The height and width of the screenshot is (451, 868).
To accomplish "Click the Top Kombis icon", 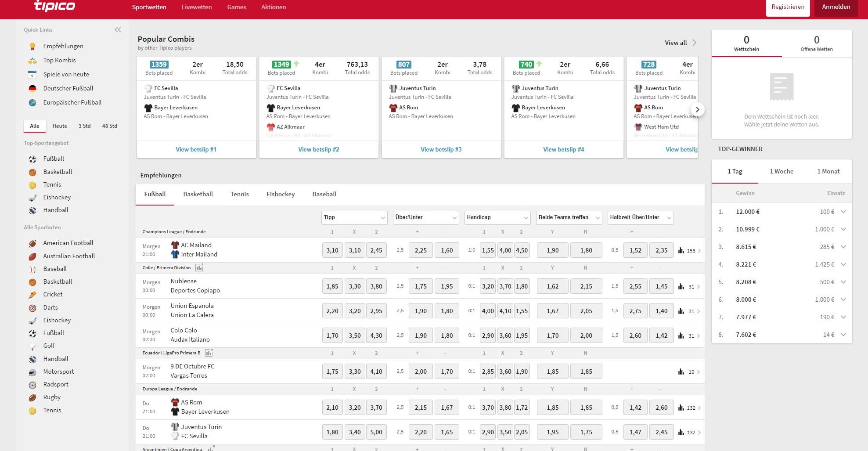I will click(32, 60).
